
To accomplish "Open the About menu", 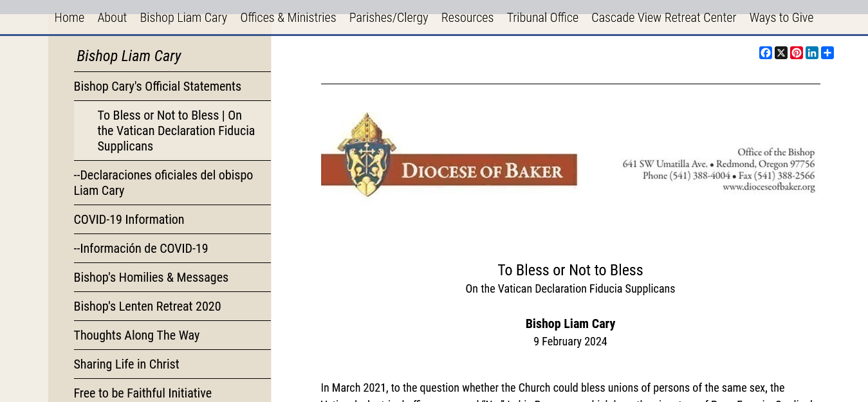I will pyautogui.click(x=112, y=17).
